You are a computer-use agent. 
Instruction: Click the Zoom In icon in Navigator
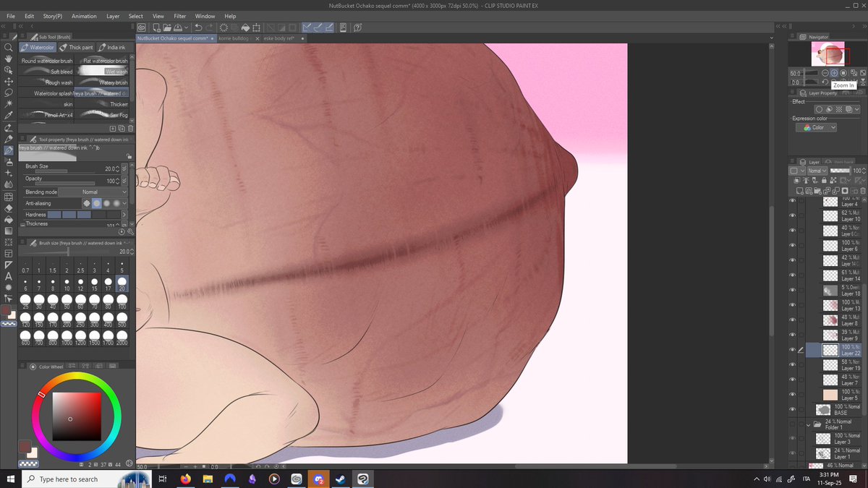point(834,72)
